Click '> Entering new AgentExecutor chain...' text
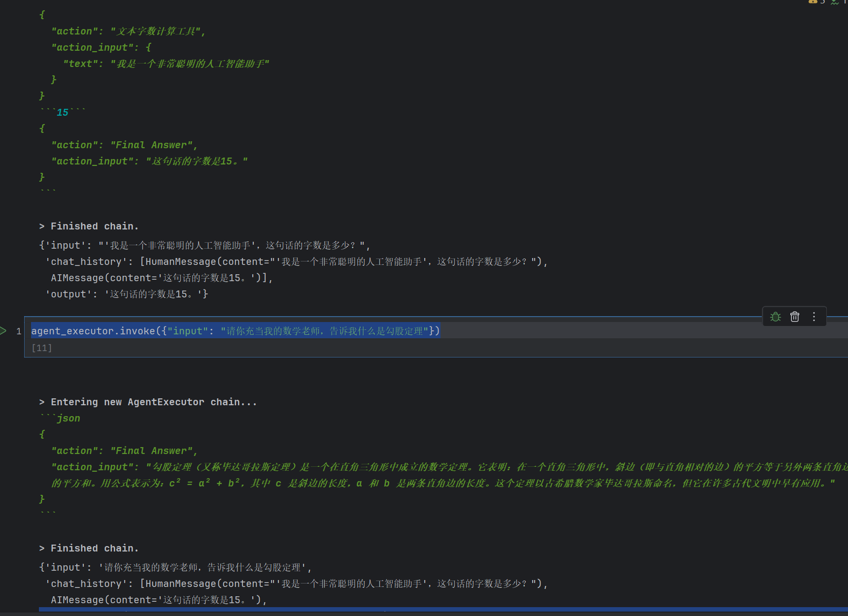Image resolution: width=848 pixels, height=616 pixels. pyautogui.click(x=148, y=402)
